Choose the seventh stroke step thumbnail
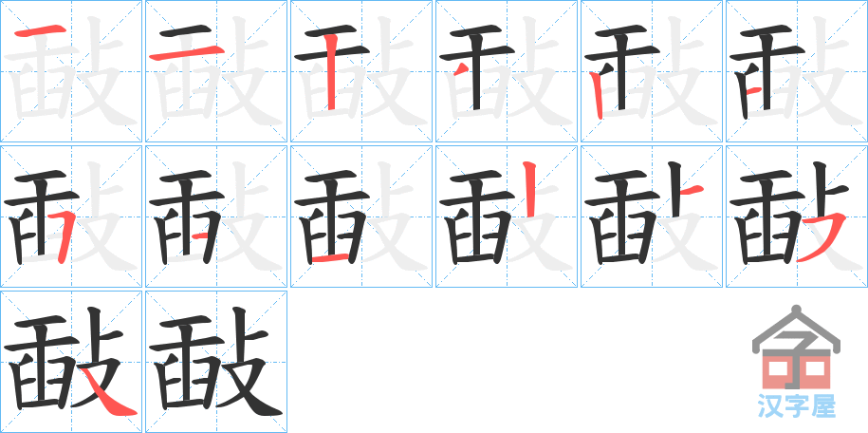 pos(71,216)
